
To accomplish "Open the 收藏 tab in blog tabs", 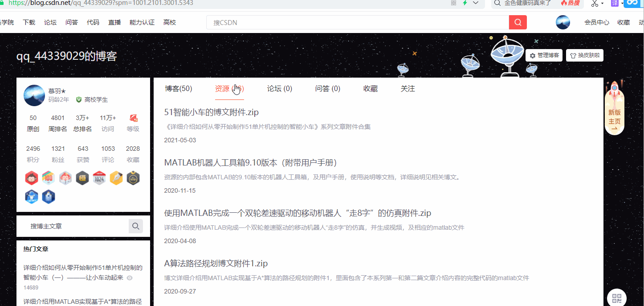I will point(371,88).
